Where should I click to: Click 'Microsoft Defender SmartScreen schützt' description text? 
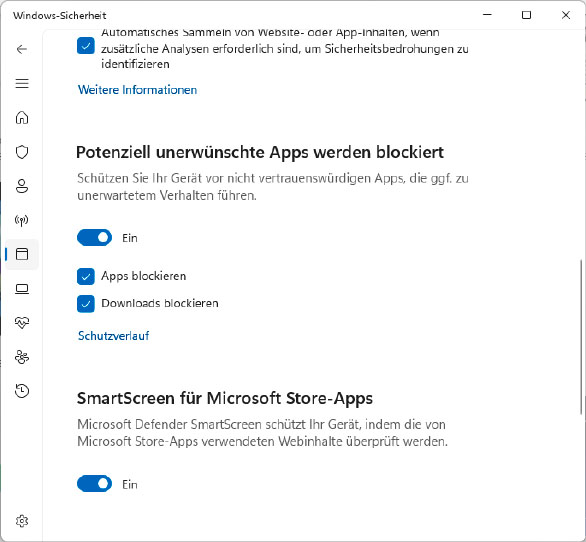tap(262, 433)
